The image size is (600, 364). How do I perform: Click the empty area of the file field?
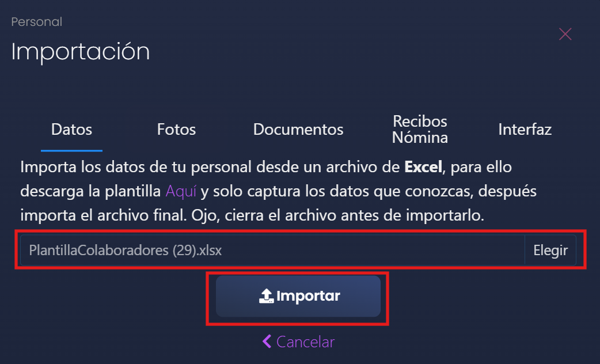pos(373,251)
